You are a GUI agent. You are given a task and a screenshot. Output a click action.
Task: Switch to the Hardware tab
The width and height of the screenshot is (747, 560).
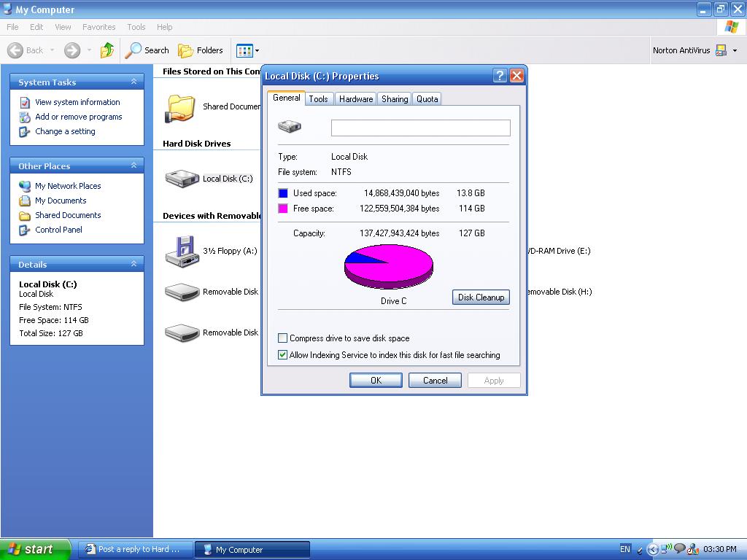pos(356,99)
